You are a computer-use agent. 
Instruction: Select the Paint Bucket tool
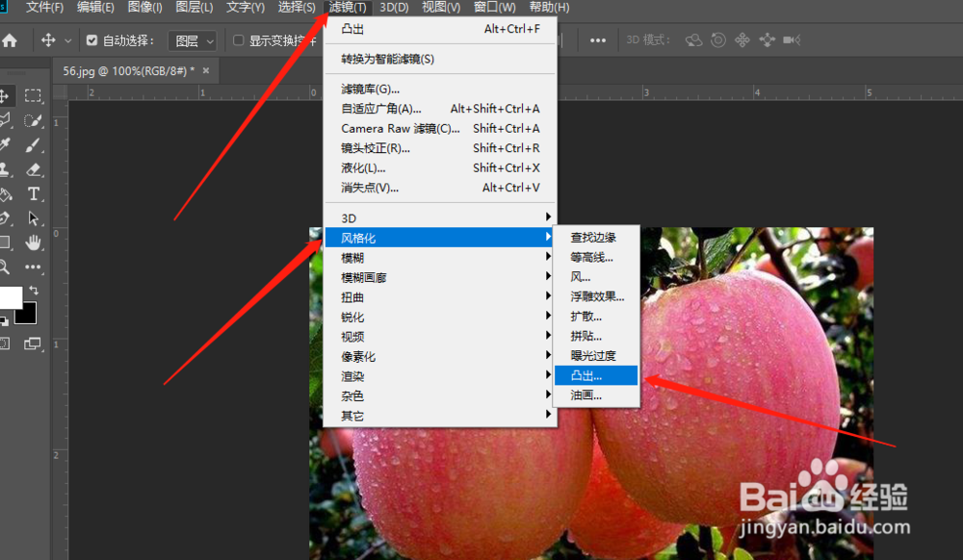6,194
